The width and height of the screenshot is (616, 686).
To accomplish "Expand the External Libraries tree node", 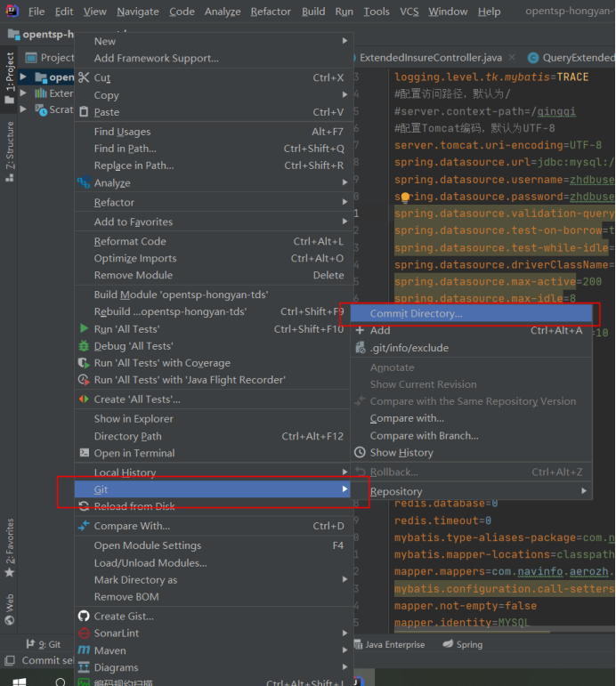I will click(24, 93).
